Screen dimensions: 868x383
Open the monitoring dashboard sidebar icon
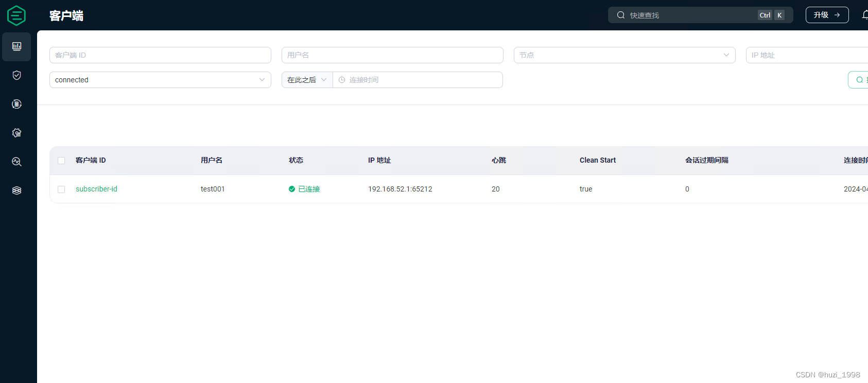16,46
